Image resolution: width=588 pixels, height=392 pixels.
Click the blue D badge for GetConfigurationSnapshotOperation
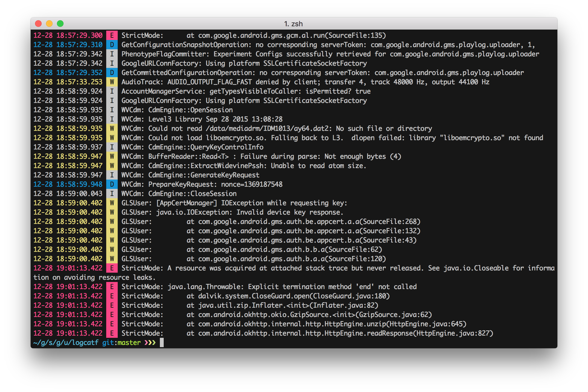coord(112,45)
